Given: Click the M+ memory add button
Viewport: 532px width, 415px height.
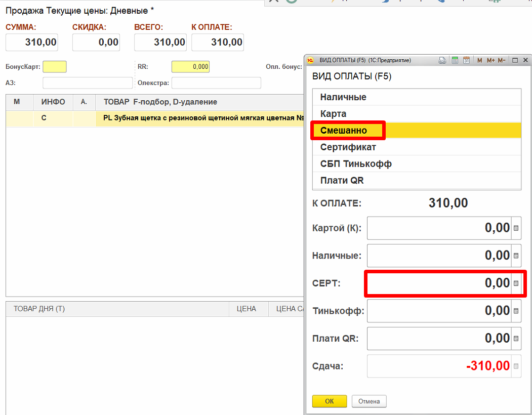Looking at the screenshot, I should pos(490,60).
